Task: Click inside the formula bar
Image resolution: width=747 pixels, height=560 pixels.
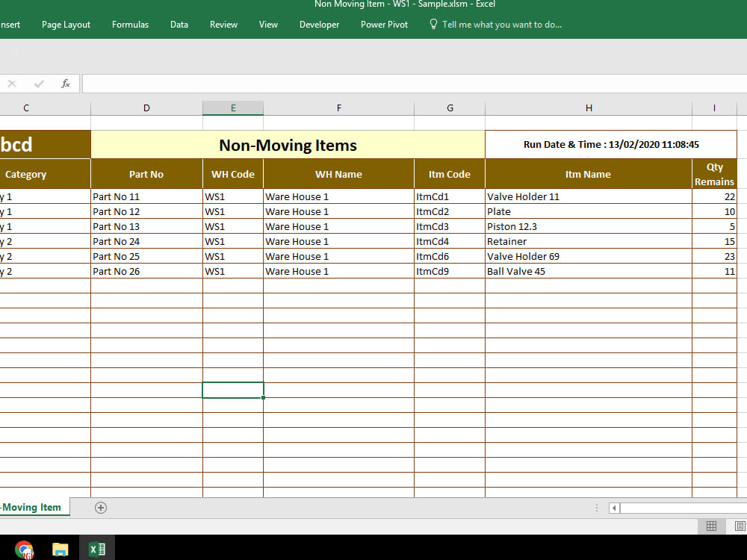Action: coord(299,83)
